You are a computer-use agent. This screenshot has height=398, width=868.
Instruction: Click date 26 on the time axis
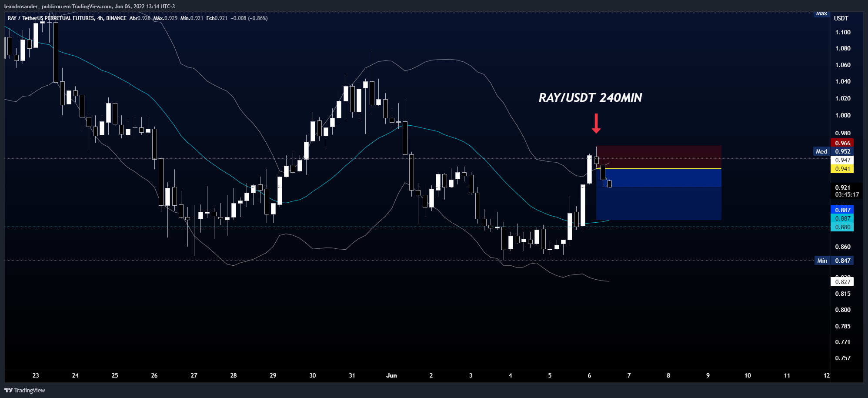(154, 375)
